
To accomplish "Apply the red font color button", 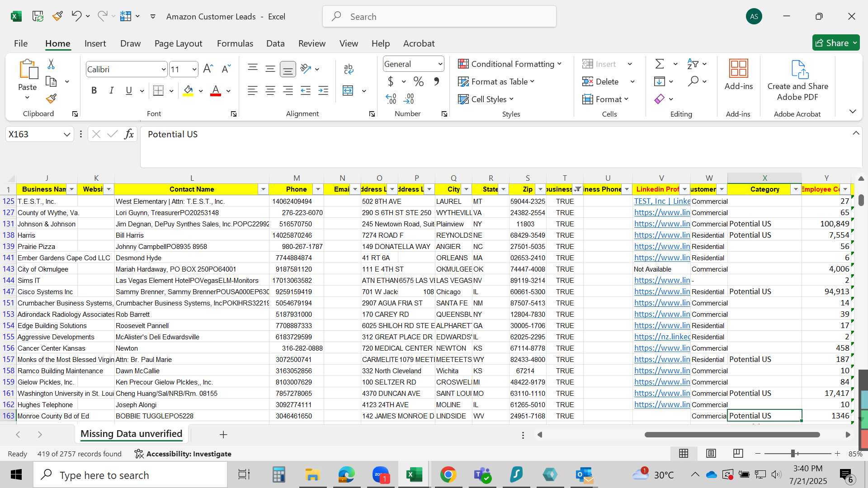I will [216, 90].
